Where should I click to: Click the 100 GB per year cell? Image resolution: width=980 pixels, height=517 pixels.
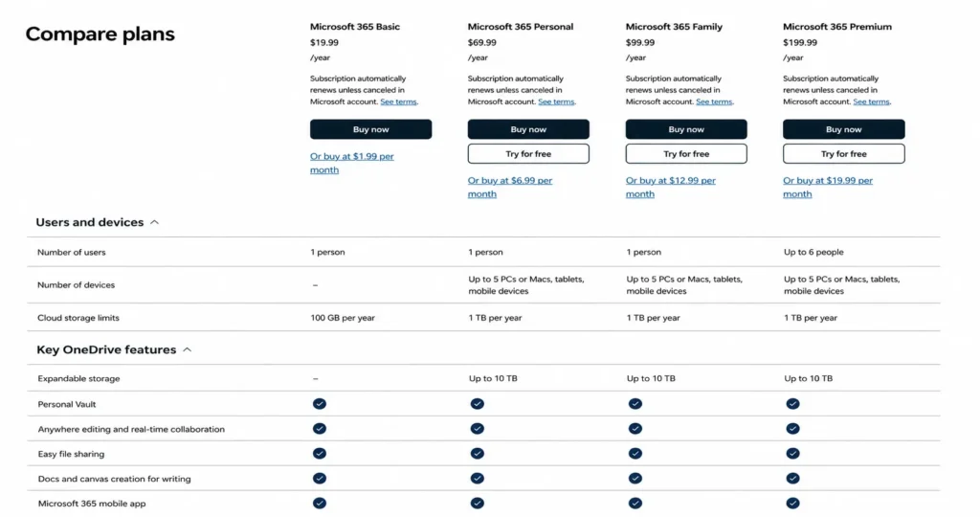tap(343, 318)
